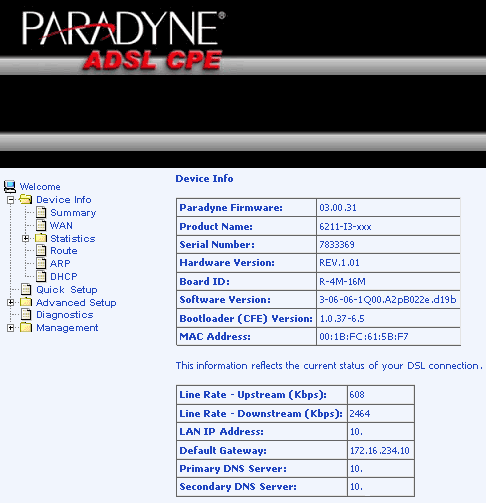This screenshot has width=486, height=503.
Task: Open the Advanced Setup menu label
Action: (76, 302)
